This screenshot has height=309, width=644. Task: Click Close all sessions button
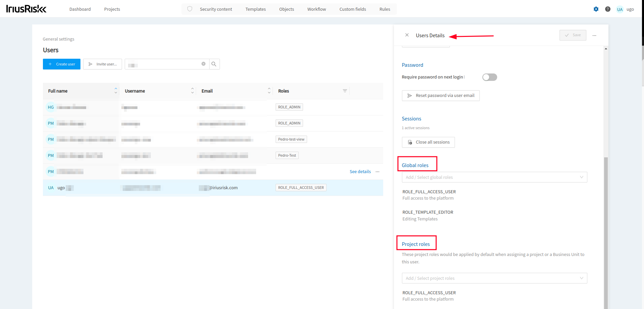click(x=428, y=142)
